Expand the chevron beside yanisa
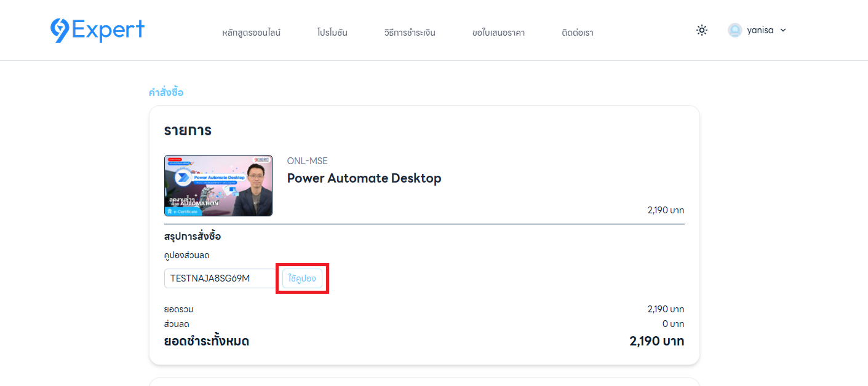Viewport: 868px width, 386px height. point(783,30)
